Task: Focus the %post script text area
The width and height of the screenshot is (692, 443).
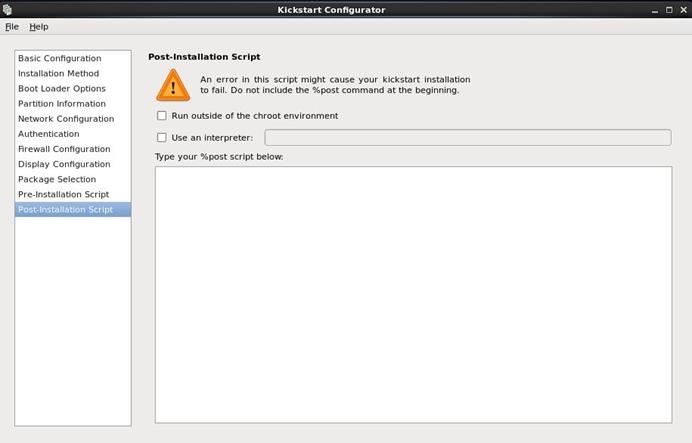Action: [x=414, y=295]
